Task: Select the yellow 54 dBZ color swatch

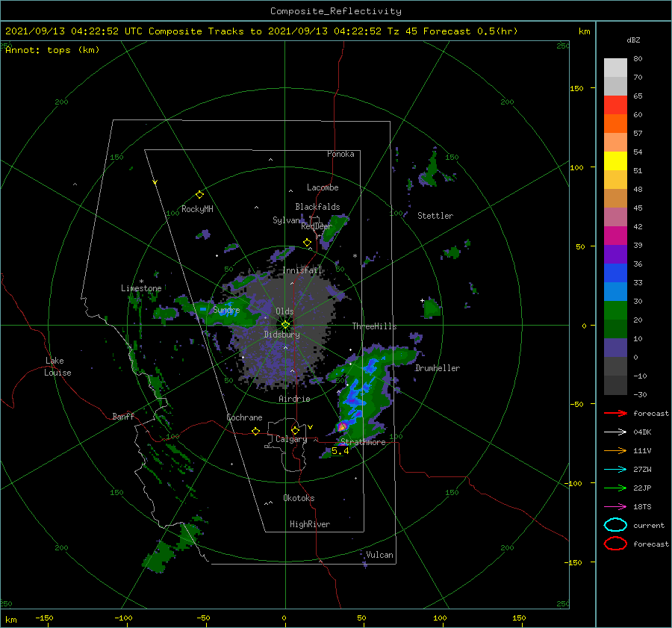Action: pos(615,161)
